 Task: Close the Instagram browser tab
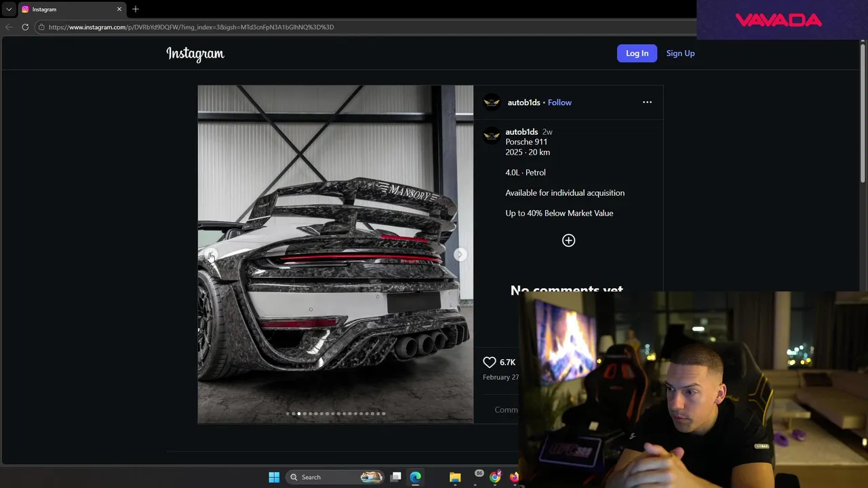click(x=119, y=9)
